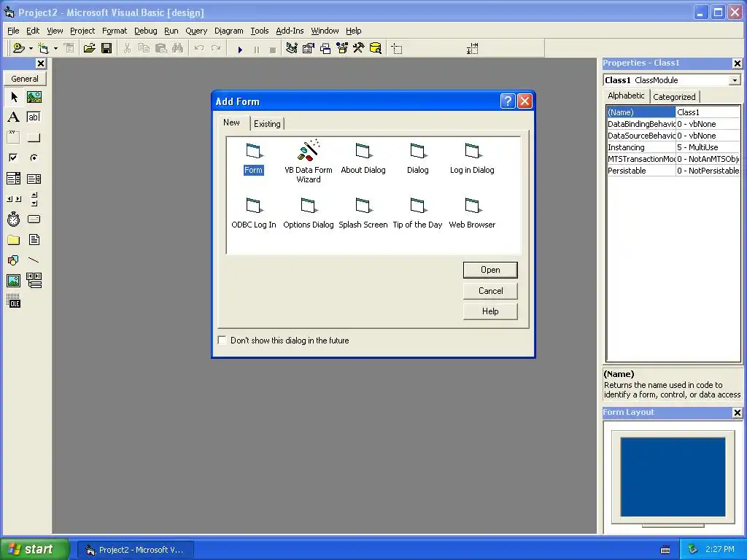Viewport: 747px width, 560px height.
Task: Select the Splash Screen form template
Action: 363,214
